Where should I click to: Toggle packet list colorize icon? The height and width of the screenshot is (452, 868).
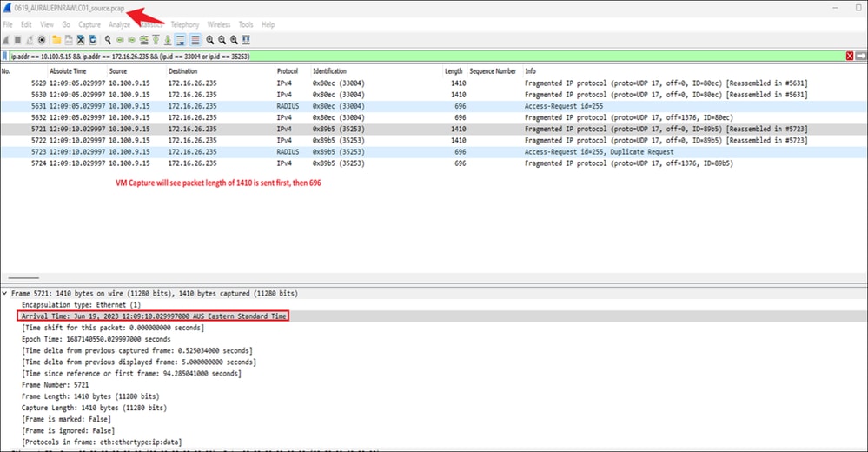click(195, 40)
